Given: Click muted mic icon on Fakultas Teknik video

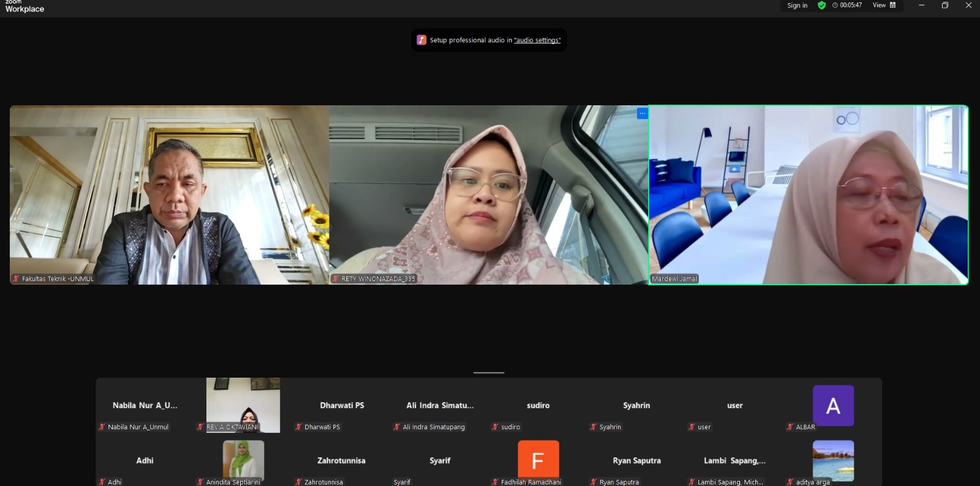Looking at the screenshot, I should pyautogui.click(x=16, y=279).
